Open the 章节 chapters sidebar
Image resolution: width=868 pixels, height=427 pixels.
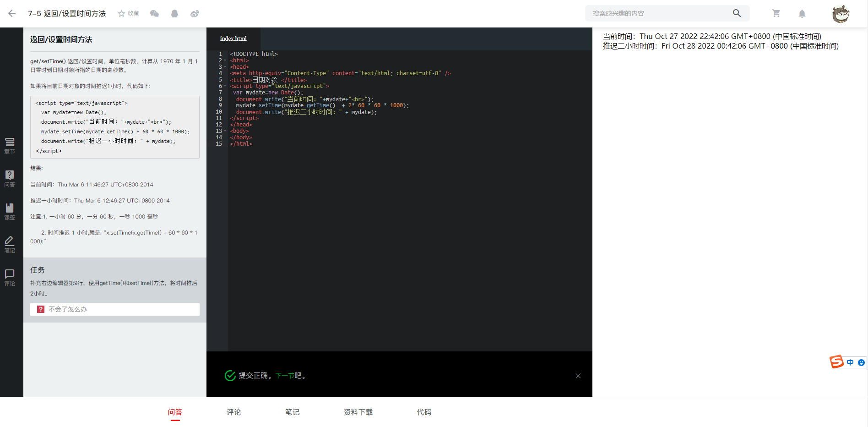tap(10, 146)
